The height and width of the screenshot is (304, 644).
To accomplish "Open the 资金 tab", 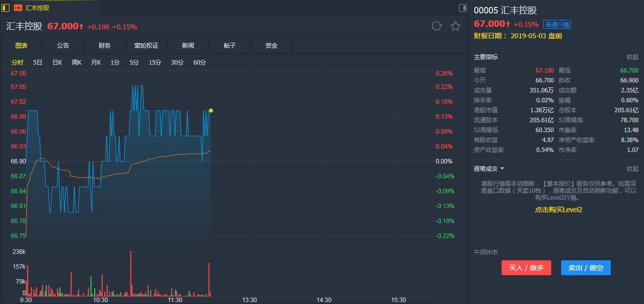I will 271,46.
